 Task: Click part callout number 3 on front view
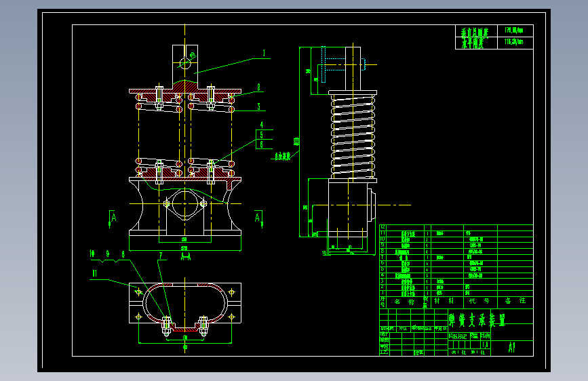click(x=259, y=106)
